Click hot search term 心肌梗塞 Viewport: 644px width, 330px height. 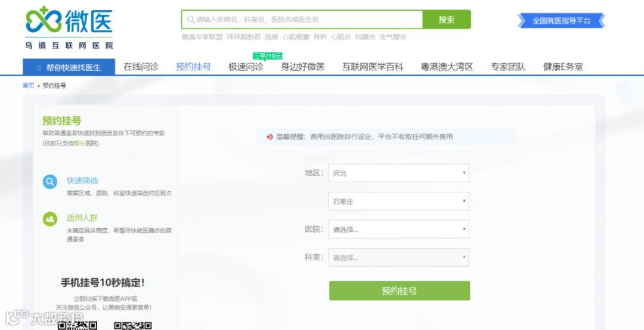coord(296,37)
